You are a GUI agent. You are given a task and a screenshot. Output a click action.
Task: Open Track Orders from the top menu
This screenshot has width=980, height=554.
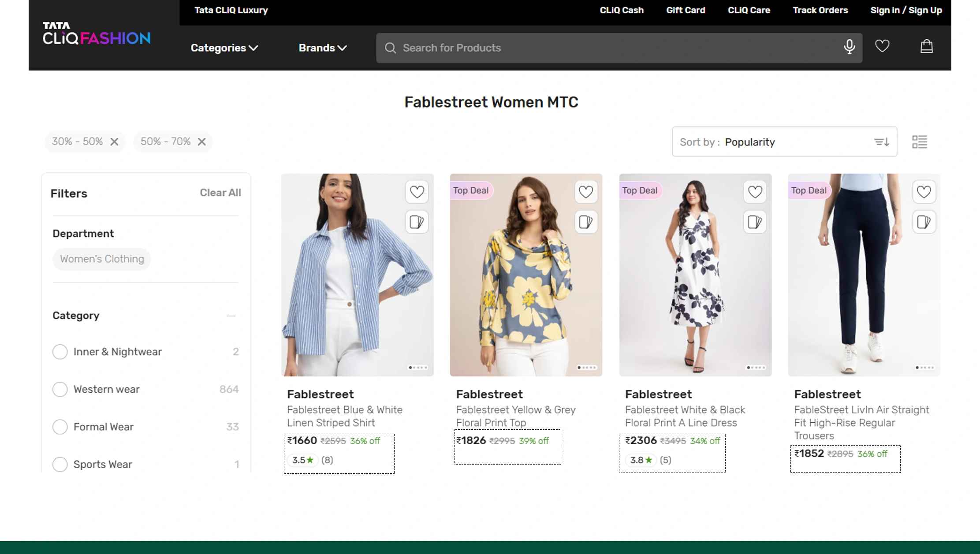(x=820, y=10)
